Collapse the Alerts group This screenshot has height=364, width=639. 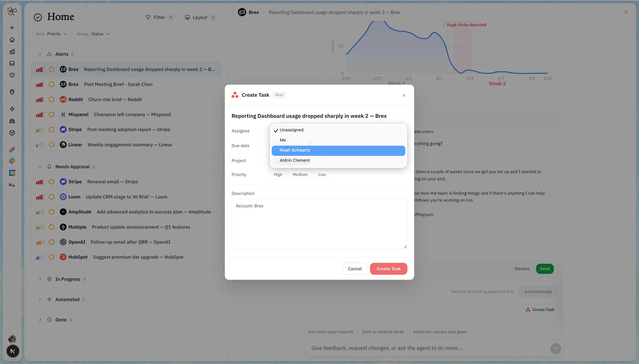(40, 54)
